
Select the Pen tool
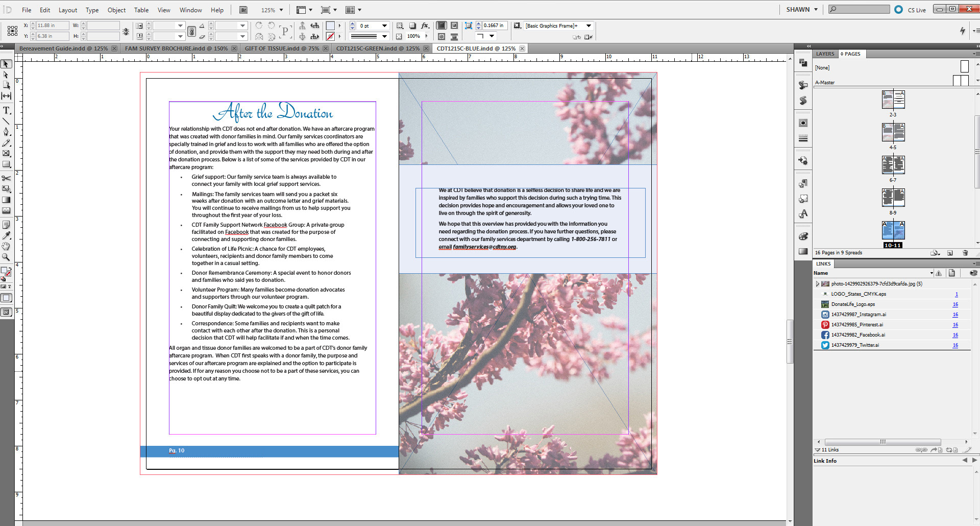tap(6, 132)
